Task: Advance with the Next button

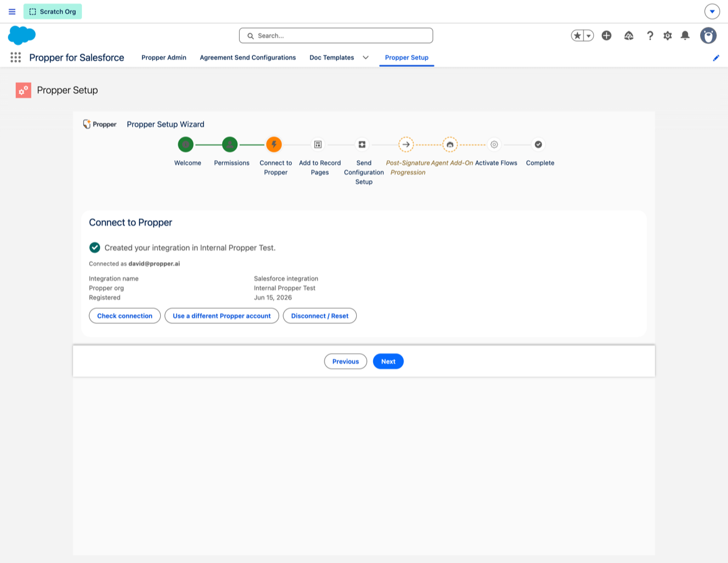Action: click(x=388, y=362)
